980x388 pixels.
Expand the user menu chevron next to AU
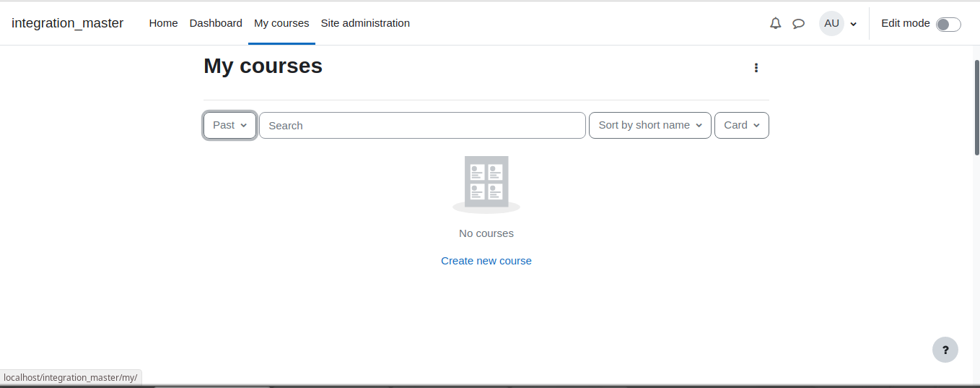pos(854,24)
